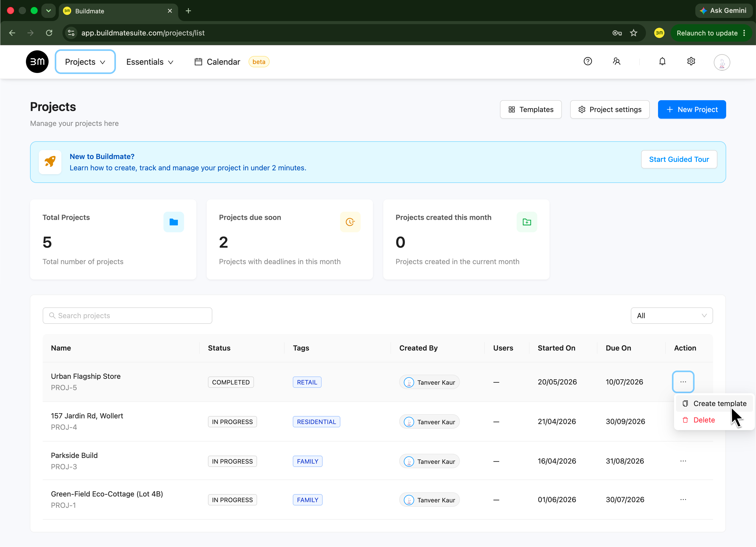The image size is (756, 547).
Task: Click the browser address bar URL
Action: point(143,33)
